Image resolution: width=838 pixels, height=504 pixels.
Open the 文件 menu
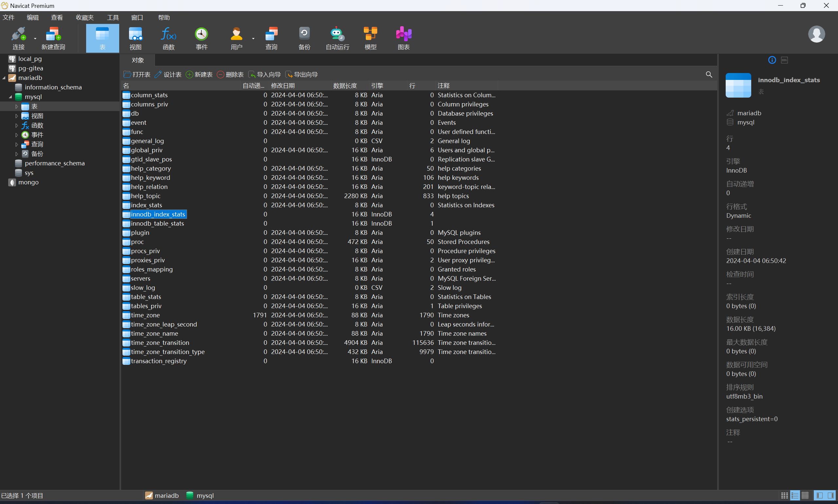[x=9, y=17]
